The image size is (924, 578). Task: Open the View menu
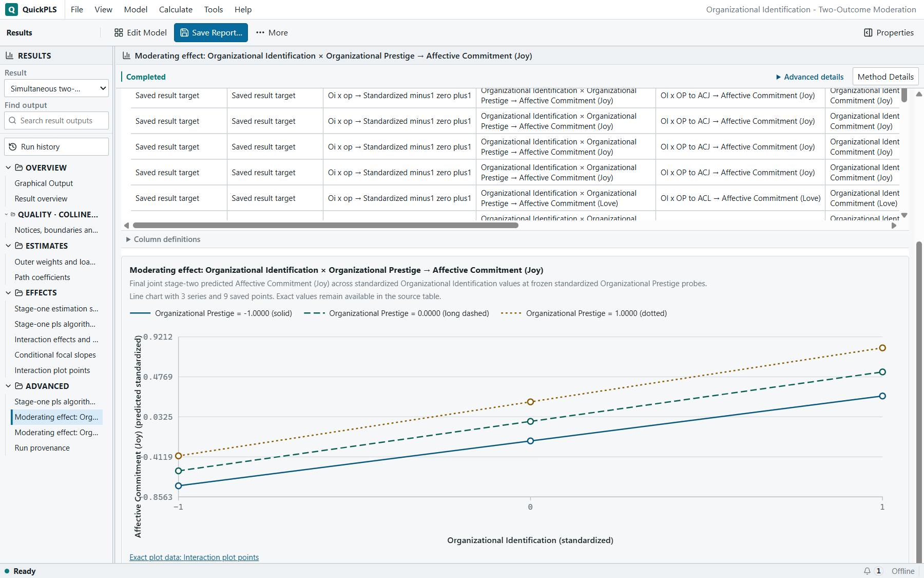(103, 9)
